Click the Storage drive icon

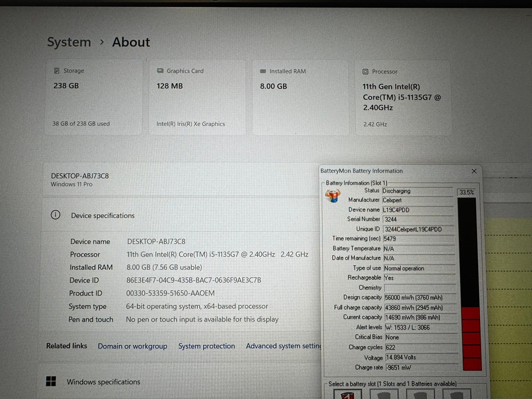(56, 71)
